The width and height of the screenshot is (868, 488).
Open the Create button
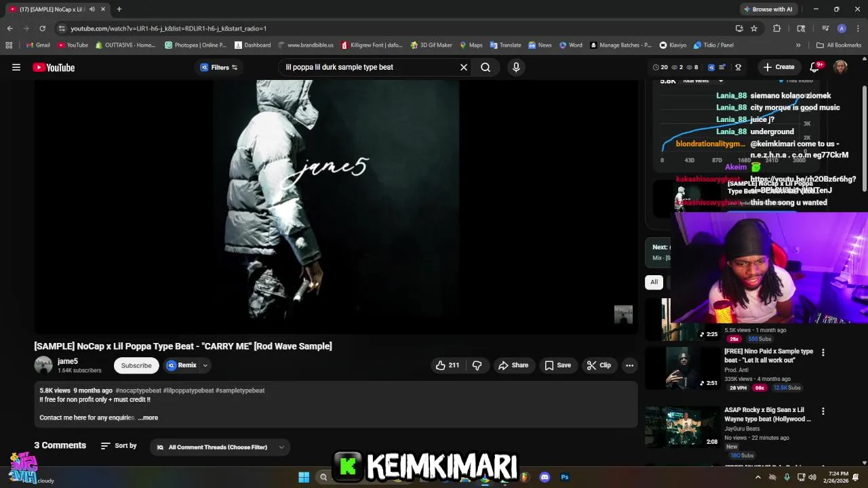778,67
